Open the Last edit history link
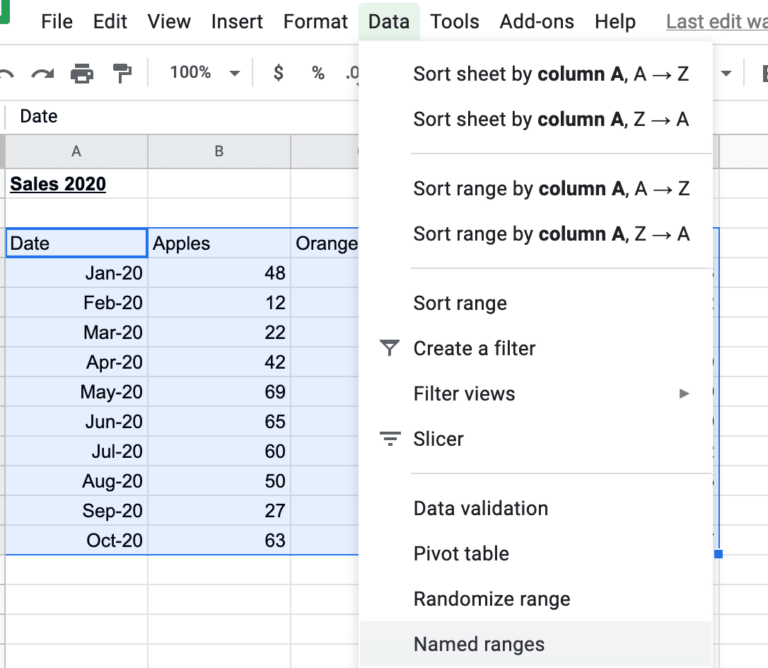768x668 pixels. tap(717, 22)
